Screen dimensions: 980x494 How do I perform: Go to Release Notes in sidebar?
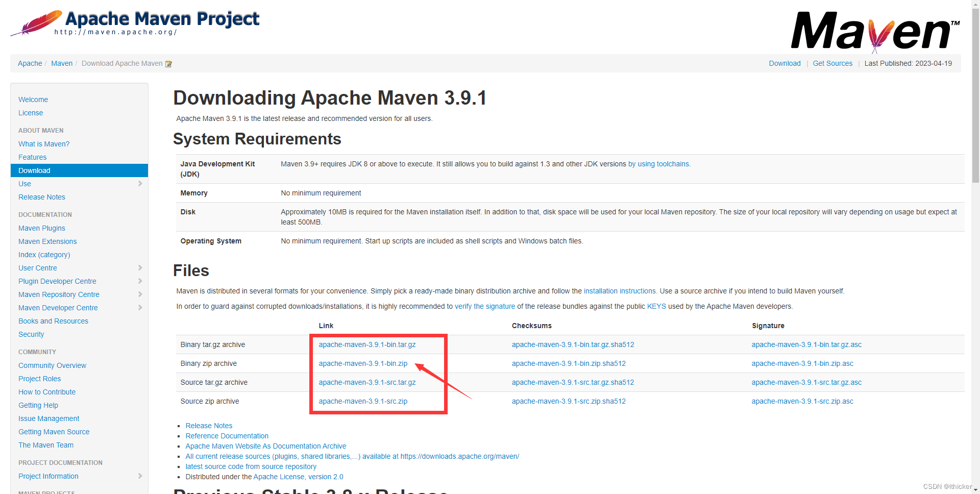point(42,197)
